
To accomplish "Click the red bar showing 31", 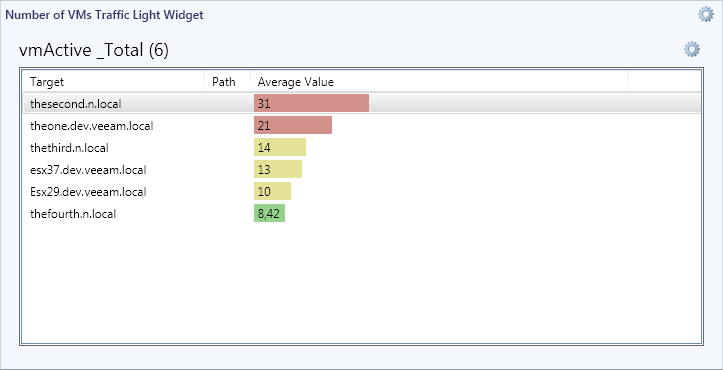I will point(311,103).
